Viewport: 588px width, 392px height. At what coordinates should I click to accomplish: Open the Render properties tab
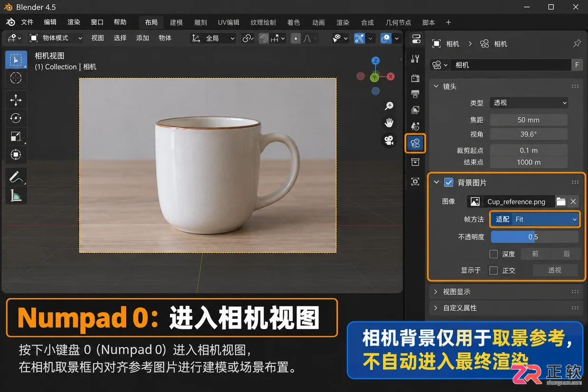(x=415, y=78)
